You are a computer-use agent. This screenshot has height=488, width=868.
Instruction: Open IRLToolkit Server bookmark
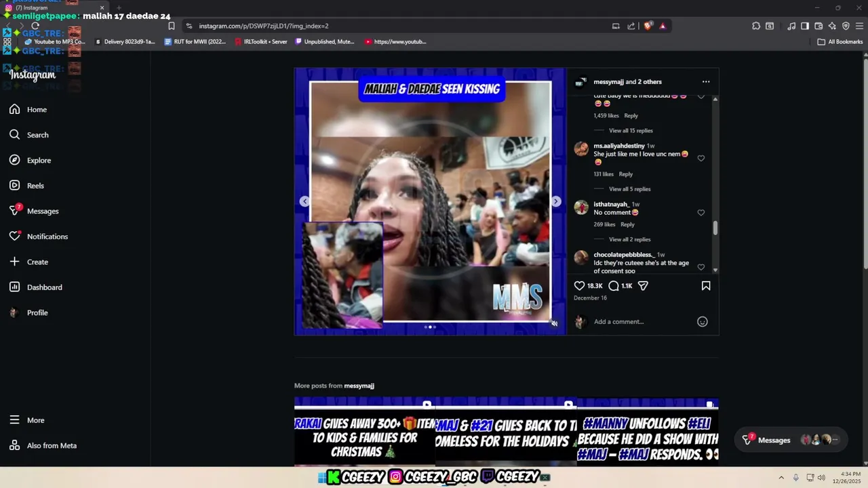261,41
